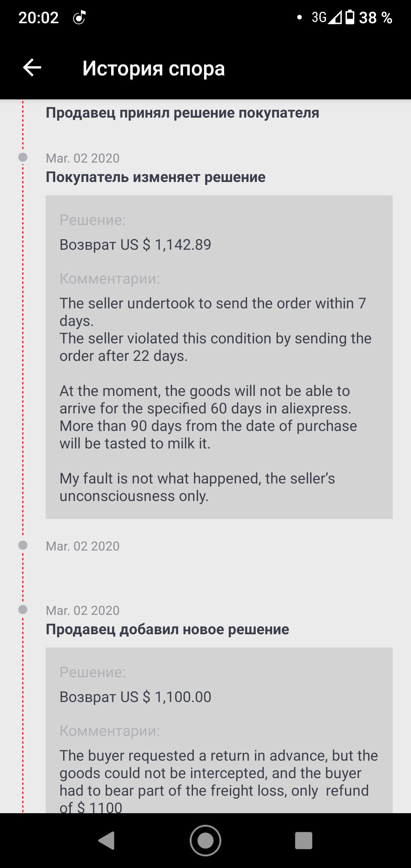
Task: Select timeline dot for seller's new solution
Action: pos(23,610)
